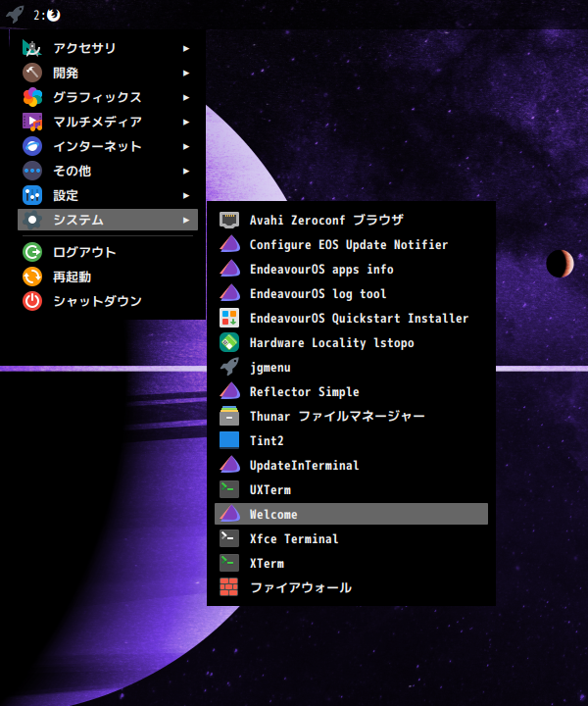
Task: Click the Avahi Zeroconf network icon
Action: tap(229, 220)
